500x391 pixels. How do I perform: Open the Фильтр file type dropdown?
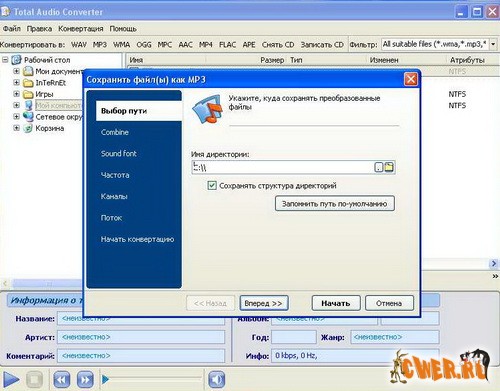(493, 44)
